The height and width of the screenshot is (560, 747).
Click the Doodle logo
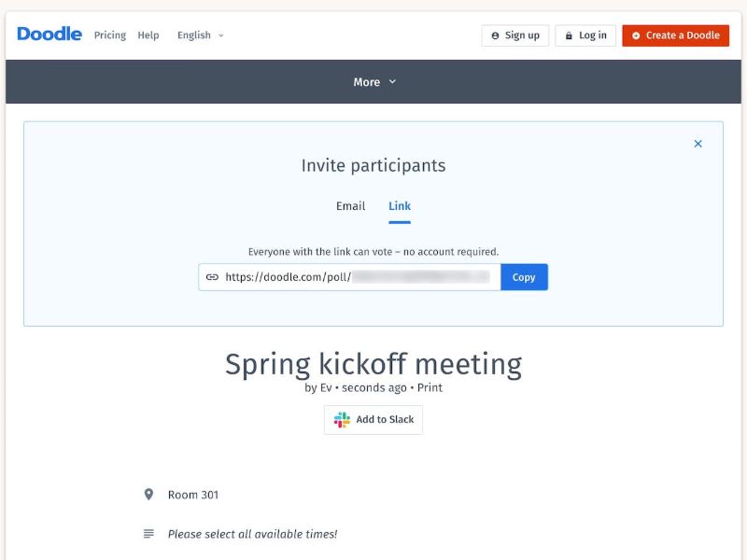coord(49,35)
